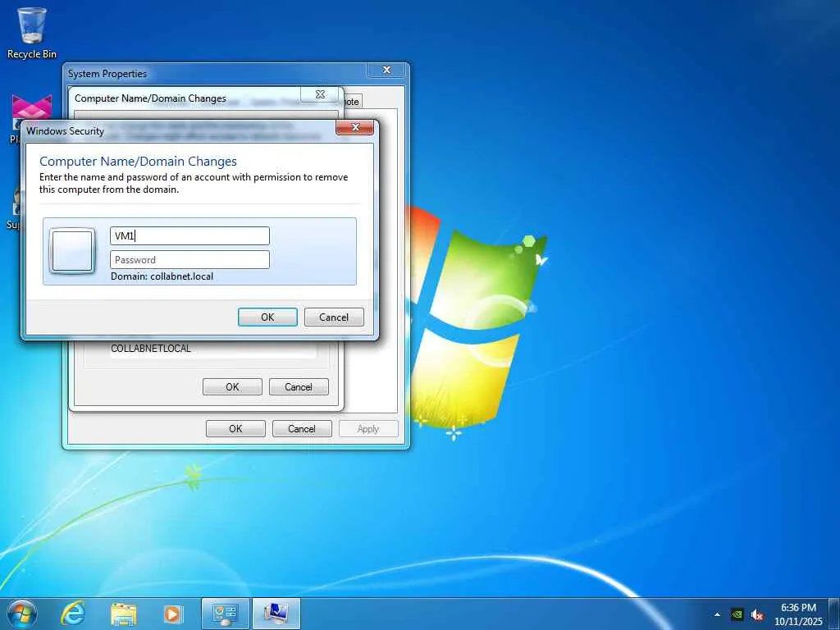Click the Domain: collabnet.local label
Image resolution: width=840 pixels, height=630 pixels.
tap(162, 276)
